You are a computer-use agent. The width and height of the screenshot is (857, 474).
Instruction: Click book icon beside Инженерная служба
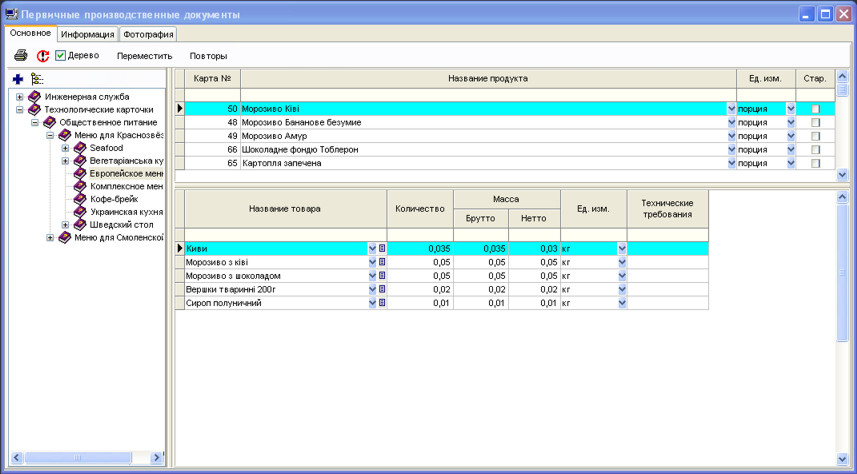[x=35, y=97]
